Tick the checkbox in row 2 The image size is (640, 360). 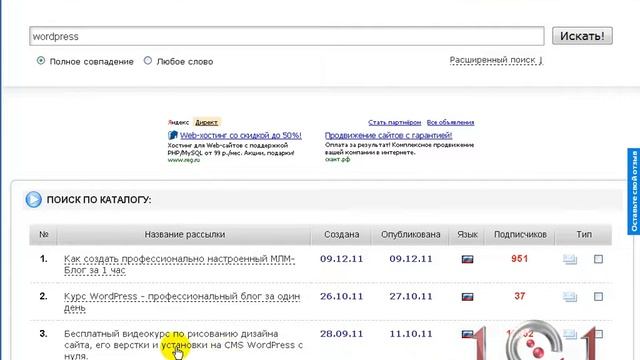coord(598,297)
